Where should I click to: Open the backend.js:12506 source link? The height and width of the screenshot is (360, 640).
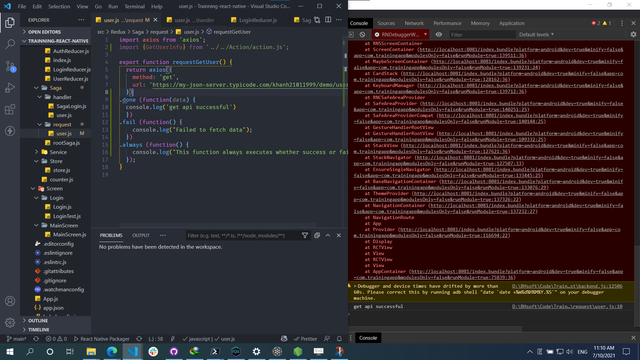[567, 286]
